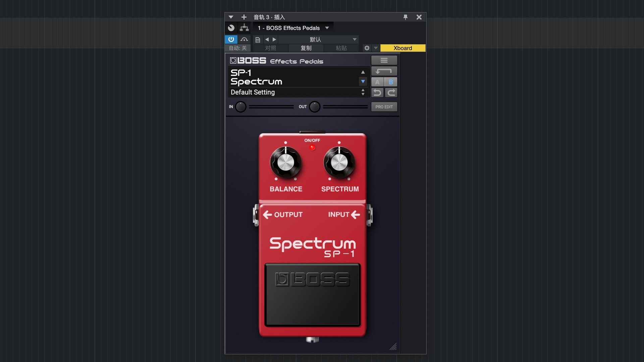Viewport: 644px width, 362px height.
Task: Pin the plugin window
Action: pos(406,17)
